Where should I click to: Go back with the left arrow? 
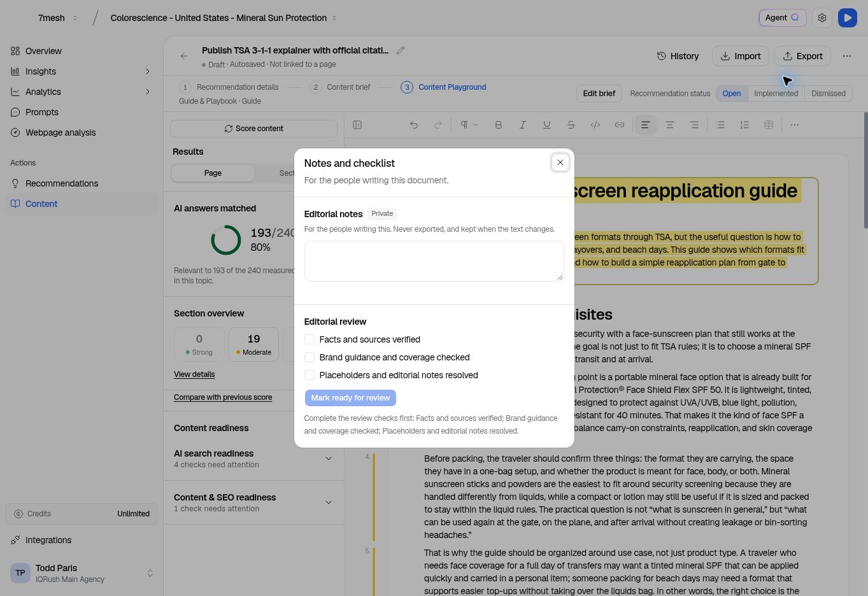coord(184,56)
